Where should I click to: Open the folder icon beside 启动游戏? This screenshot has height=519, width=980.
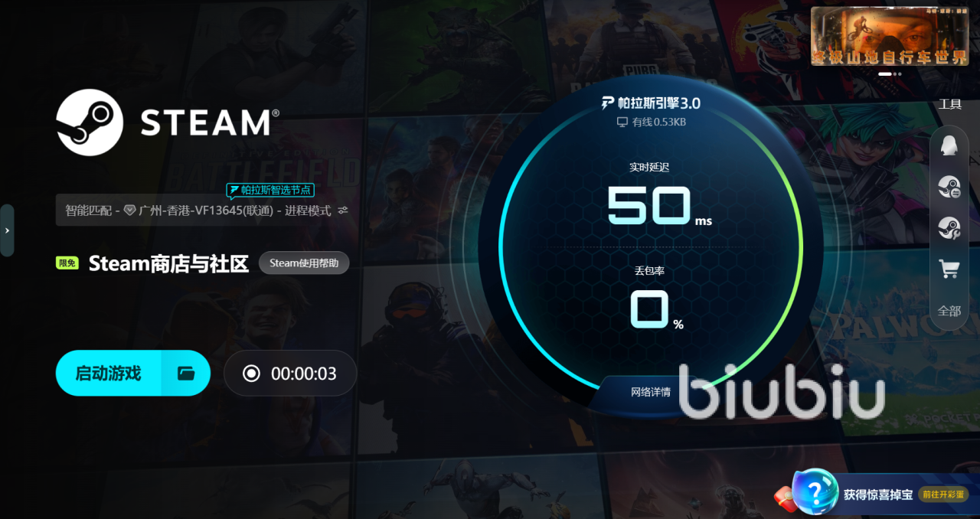coord(186,374)
